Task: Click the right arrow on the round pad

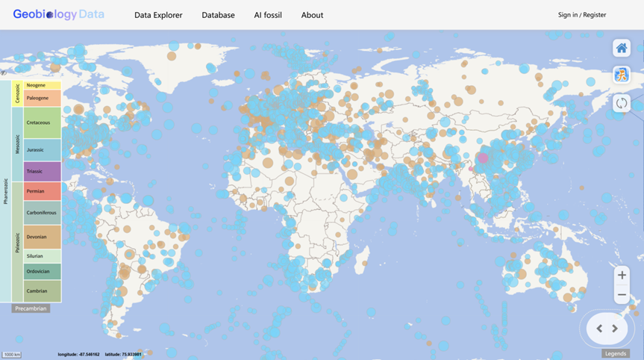Action: (615, 329)
